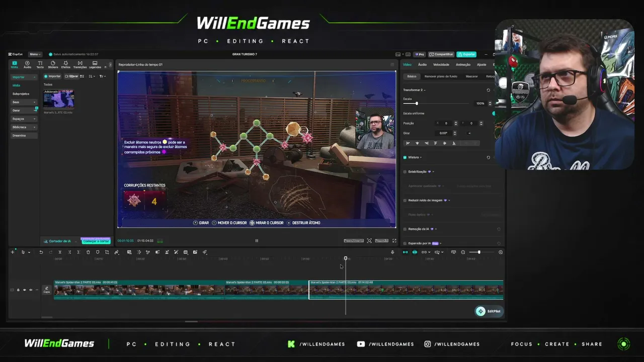
Task: Enable the Estabilização checkbox
Action: 405,171
